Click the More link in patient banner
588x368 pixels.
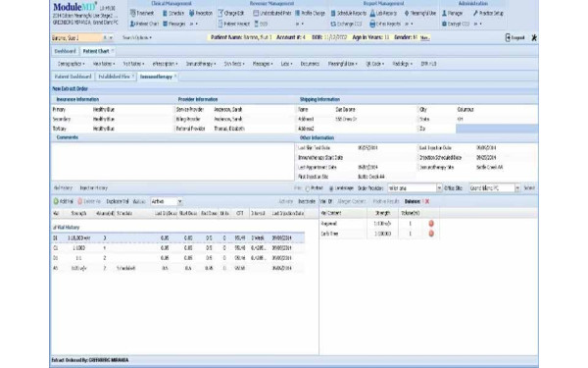424,38
